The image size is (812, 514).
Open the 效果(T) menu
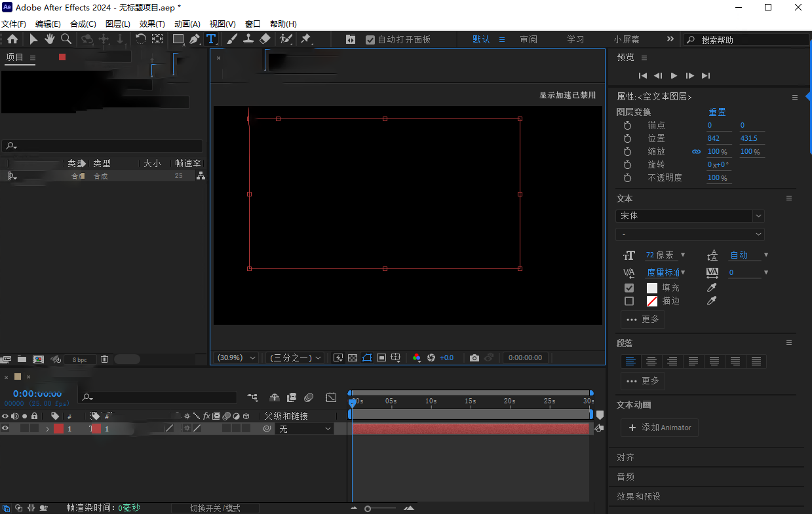click(x=152, y=24)
